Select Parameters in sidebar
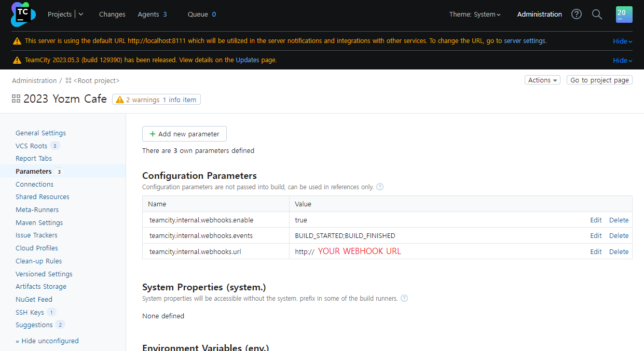The width and height of the screenshot is (644, 351). (34, 172)
